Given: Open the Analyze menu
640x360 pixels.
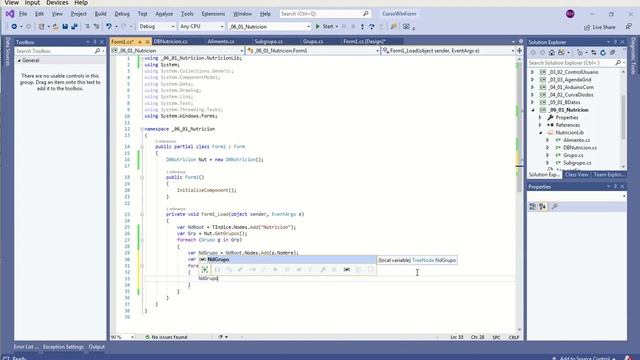Looking at the screenshot, I should 164,14.
